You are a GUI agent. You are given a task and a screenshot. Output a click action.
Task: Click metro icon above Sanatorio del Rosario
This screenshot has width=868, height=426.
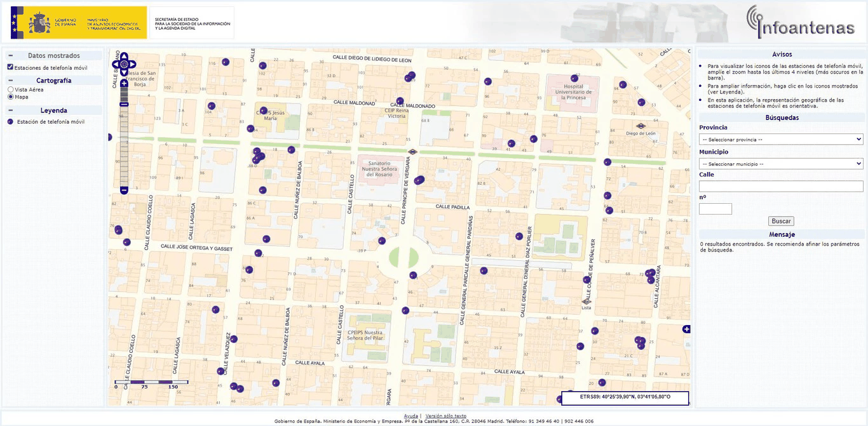coord(412,151)
